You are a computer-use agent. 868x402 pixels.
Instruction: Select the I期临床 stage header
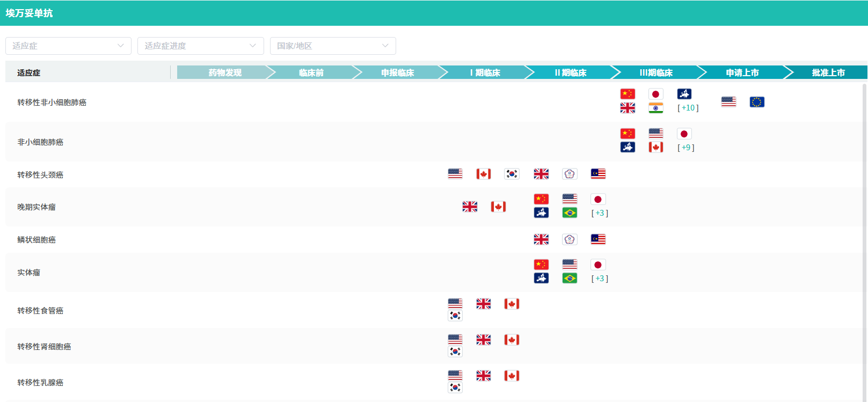(485, 72)
